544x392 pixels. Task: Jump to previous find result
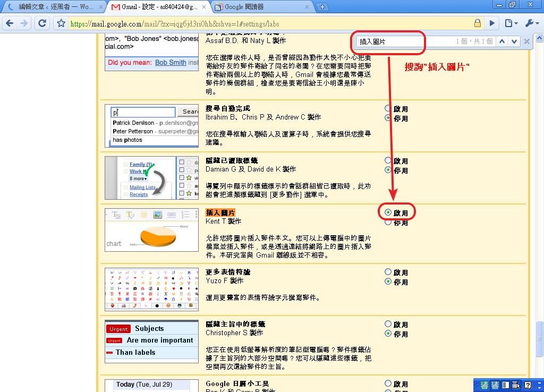(x=502, y=41)
